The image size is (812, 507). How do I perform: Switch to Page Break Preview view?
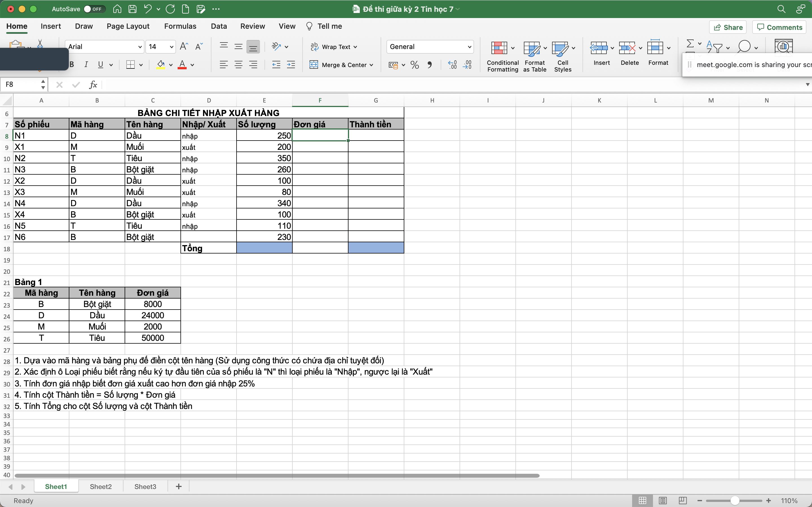(683, 501)
